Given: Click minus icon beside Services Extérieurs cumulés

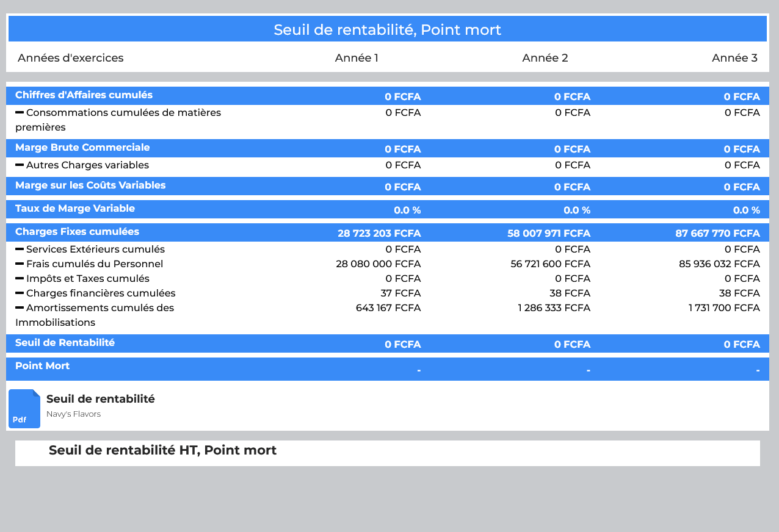Looking at the screenshot, I should click(20, 249).
